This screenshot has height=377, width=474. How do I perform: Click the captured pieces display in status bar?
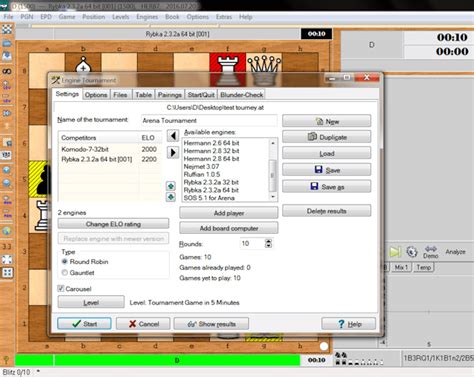pos(359,359)
